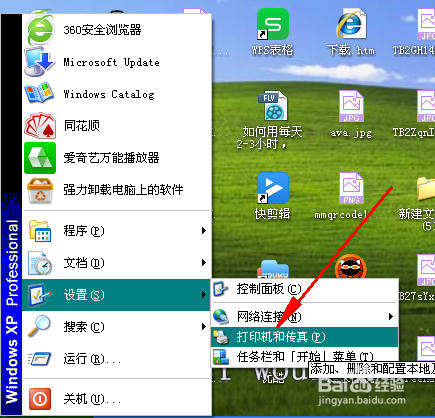Open the 爱奇艺万能播放器 green icon

pyautogui.click(x=40, y=158)
